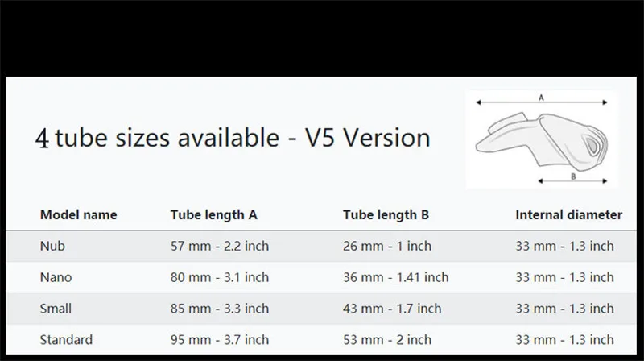Click the "Internal diameter" column header
Screen dimensions: 644x361
568,214
